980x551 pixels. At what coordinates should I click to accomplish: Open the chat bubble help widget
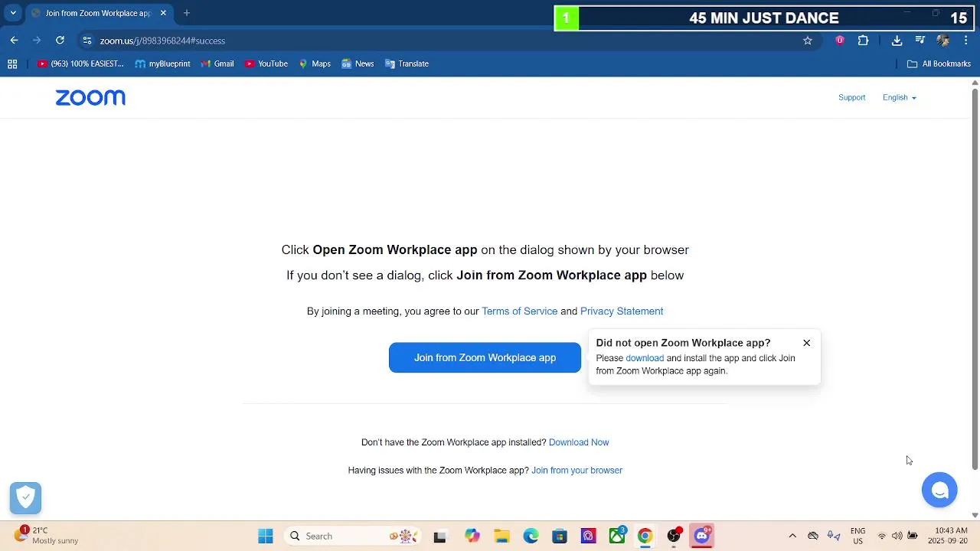(x=939, y=490)
